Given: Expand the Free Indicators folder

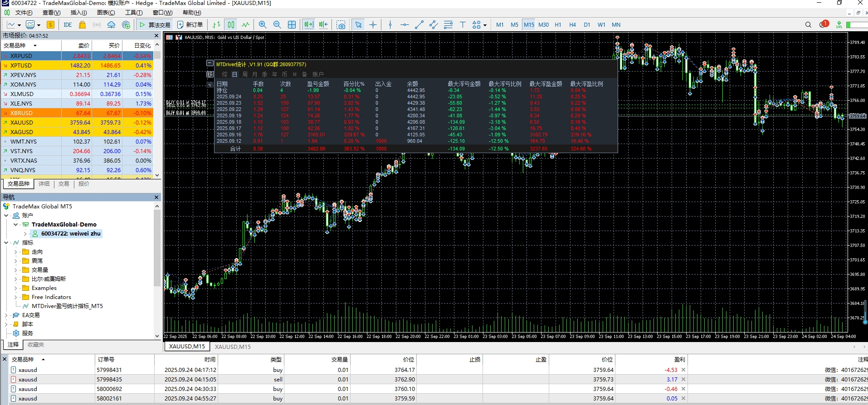Looking at the screenshot, I should click(x=16, y=297).
